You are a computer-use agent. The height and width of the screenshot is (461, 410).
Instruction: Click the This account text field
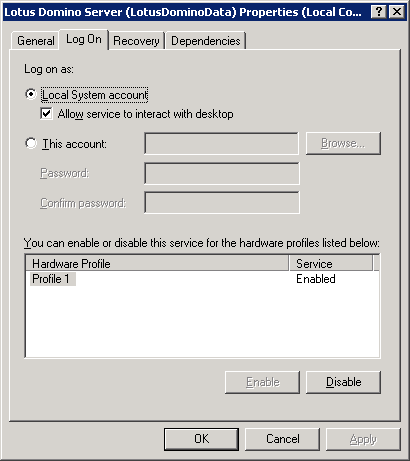222,144
